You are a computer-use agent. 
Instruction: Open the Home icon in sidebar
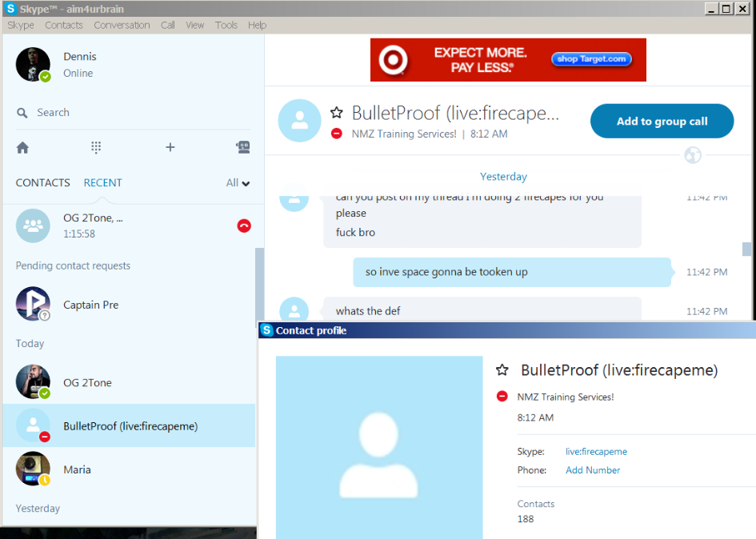point(22,147)
